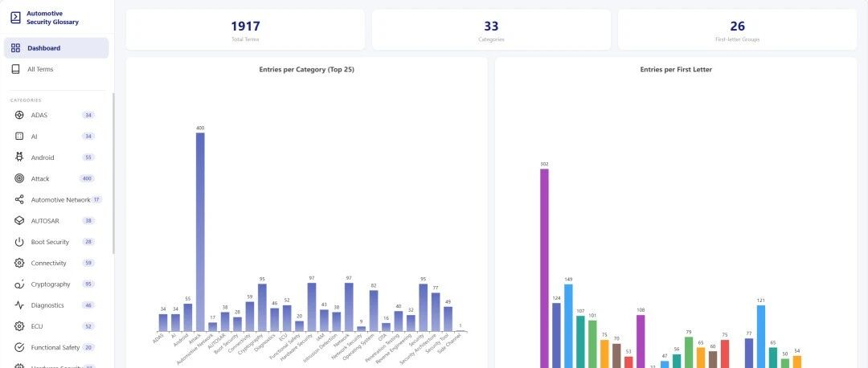Click the Attack target icon
Viewport: 868px width, 368px height.
(x=19, y=178)
